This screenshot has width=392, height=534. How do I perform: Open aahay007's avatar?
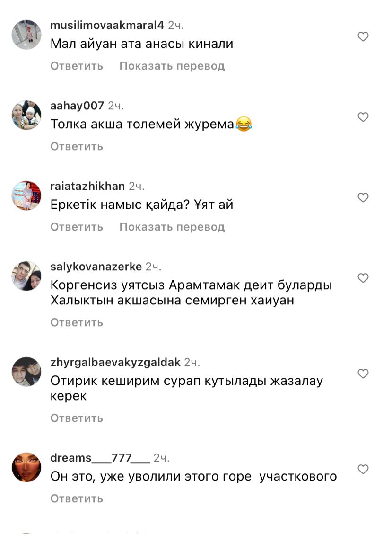pos(26,115)
